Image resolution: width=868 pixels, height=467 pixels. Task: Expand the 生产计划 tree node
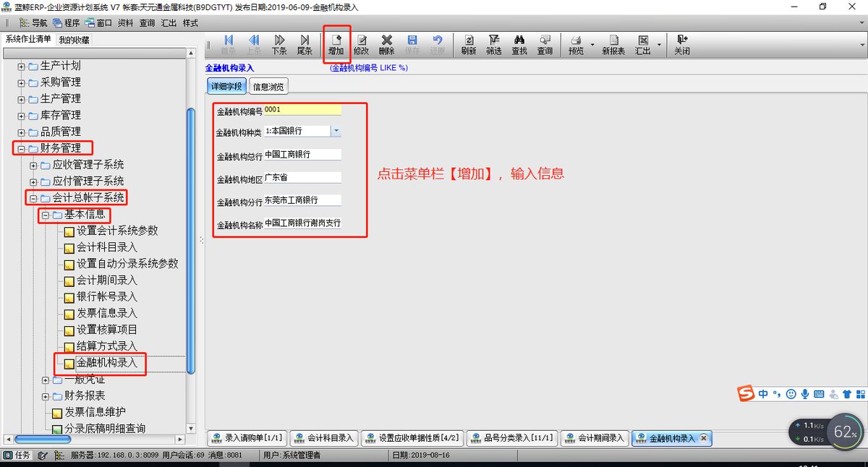(x=22, y=67)
